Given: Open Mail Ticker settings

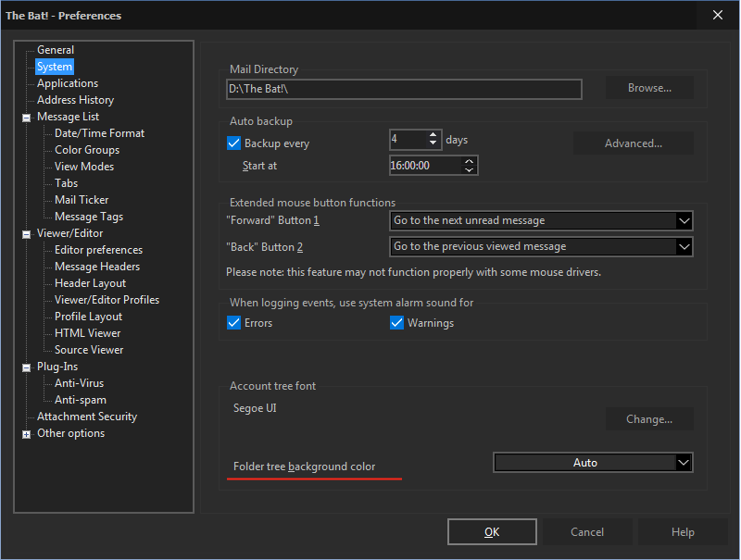Looking at the screenshot, I should (x=82, y=200).
